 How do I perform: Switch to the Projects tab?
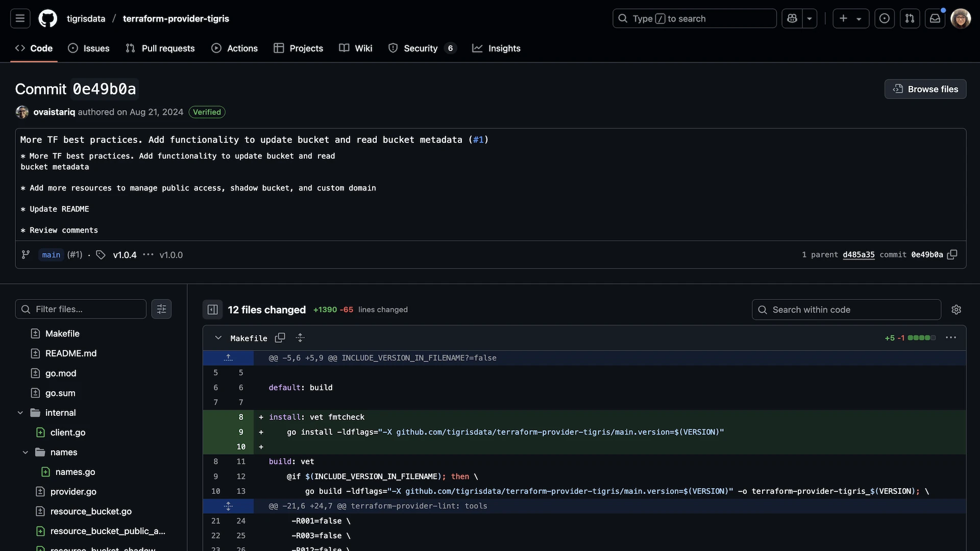(x=299, y=48)
